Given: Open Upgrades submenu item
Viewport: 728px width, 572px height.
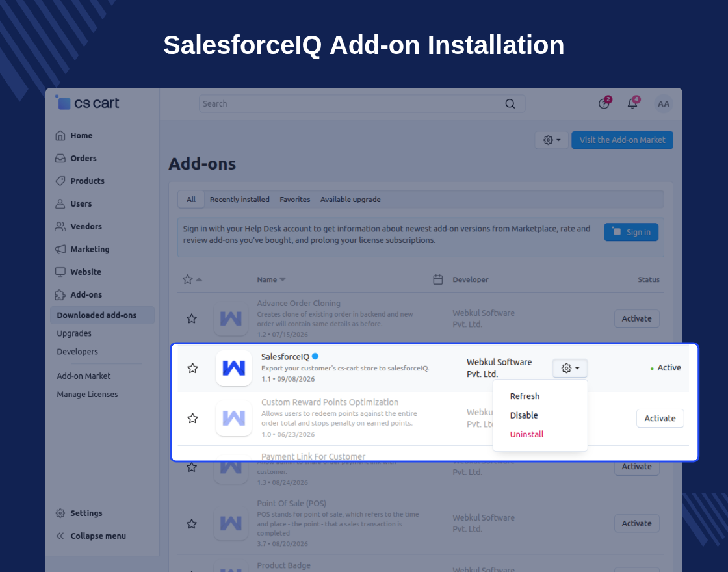Looking at the screenshot, I should point(74,333).
